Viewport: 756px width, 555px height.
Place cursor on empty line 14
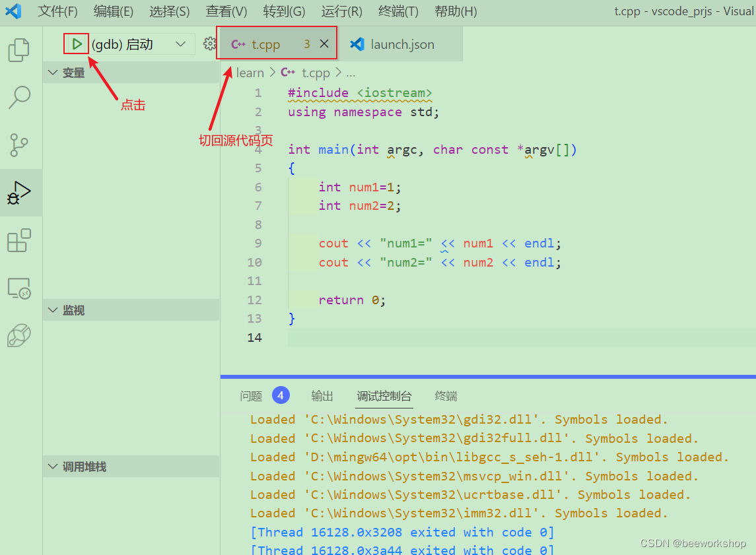(x=522, y=337)
